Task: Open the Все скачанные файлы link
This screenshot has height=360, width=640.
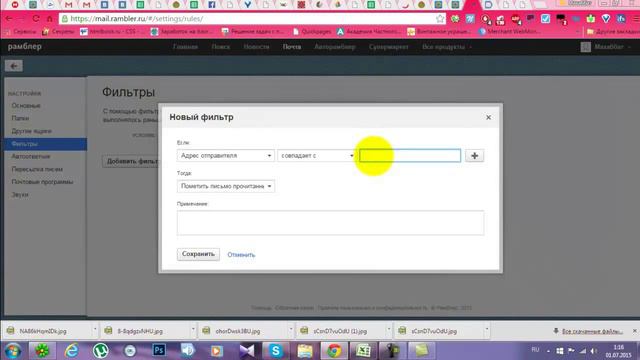Action: pyautogui.click(x=592, y=331)
